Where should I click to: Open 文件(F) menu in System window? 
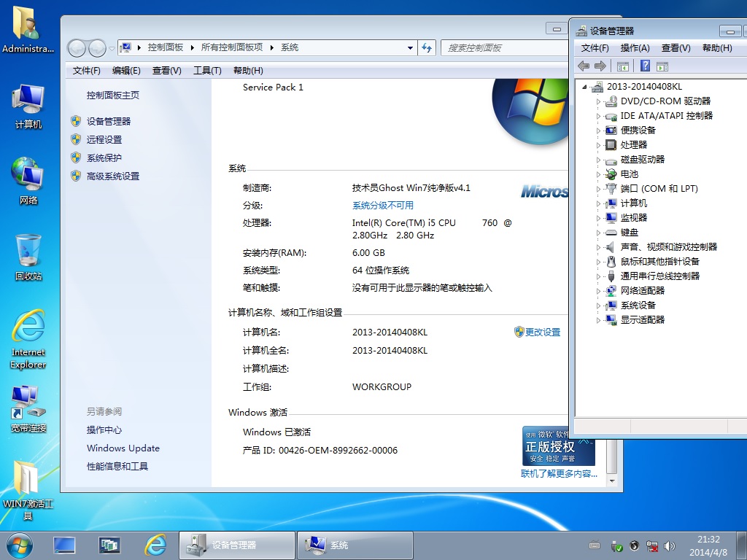(86, 71)
